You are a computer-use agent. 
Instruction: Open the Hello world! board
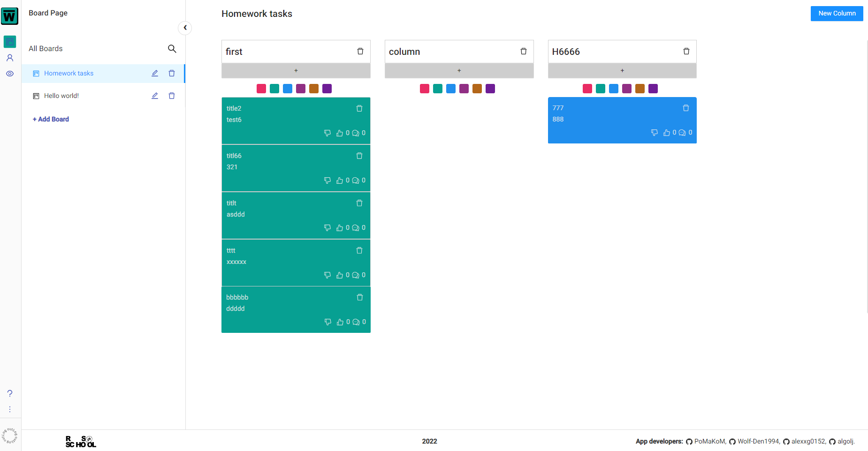click(x=61, y=96)
